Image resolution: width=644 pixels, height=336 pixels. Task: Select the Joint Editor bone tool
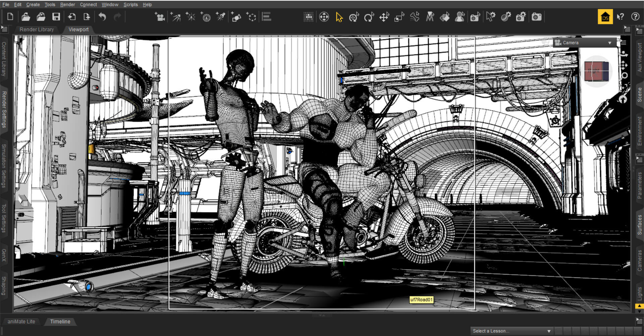(x=415, y=17)
